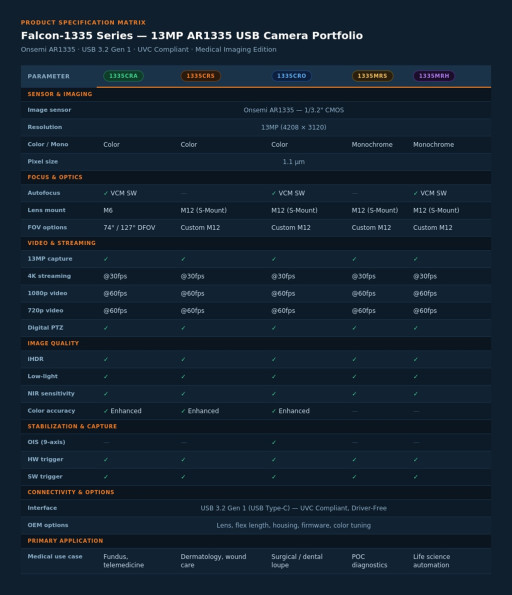Click the 4K streaming row label
512x595 pixels.
point(49,276)
